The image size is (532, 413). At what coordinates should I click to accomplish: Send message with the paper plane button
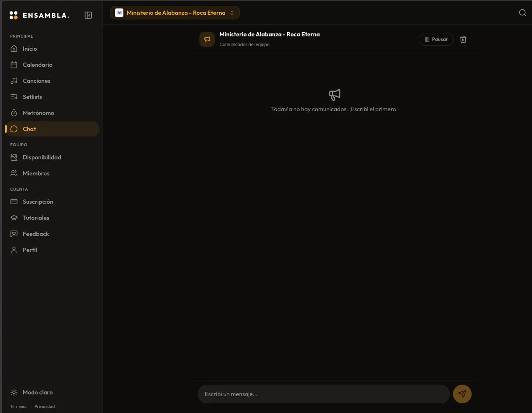462,394
